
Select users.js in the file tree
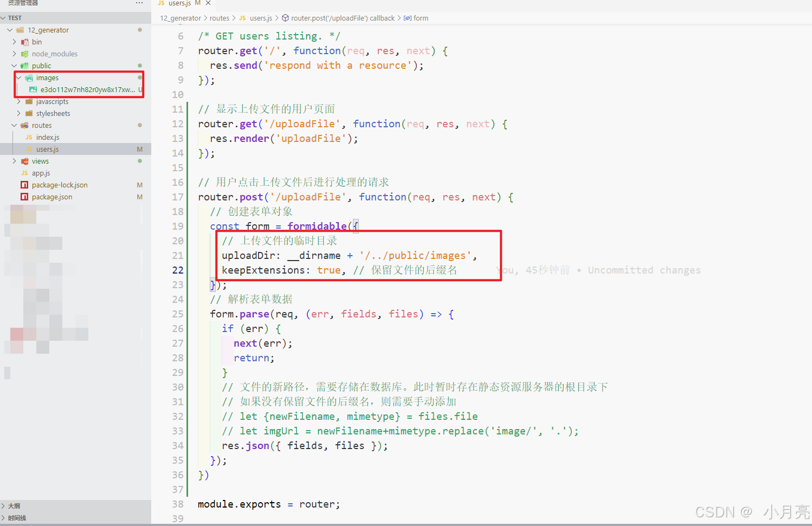coord(47,149)
